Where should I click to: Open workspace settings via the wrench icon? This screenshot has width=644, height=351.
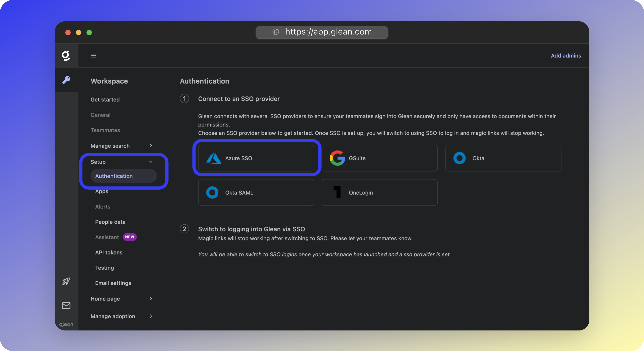66,80
